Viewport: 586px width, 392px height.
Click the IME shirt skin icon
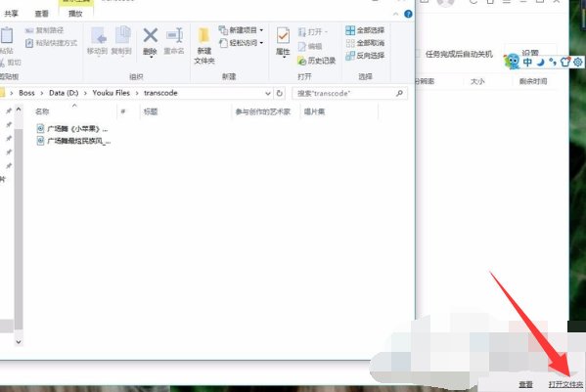[x=565, y=62]
